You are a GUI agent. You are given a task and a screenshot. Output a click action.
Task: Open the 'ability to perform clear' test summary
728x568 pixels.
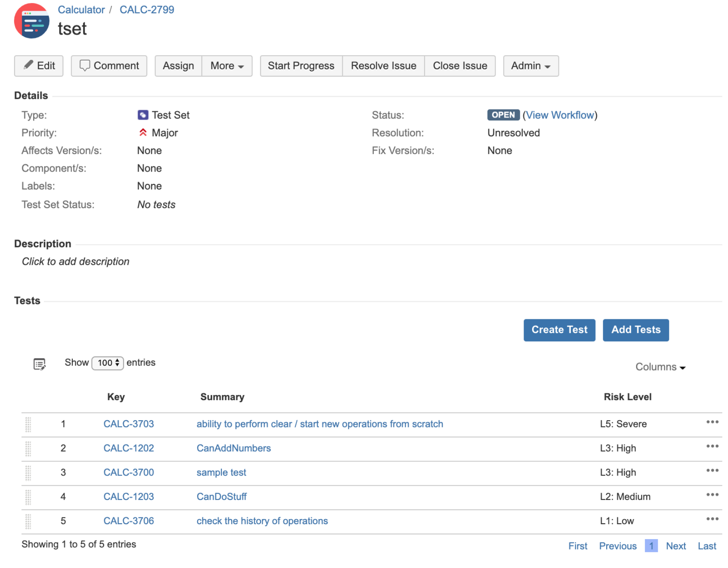click(320, 424)
